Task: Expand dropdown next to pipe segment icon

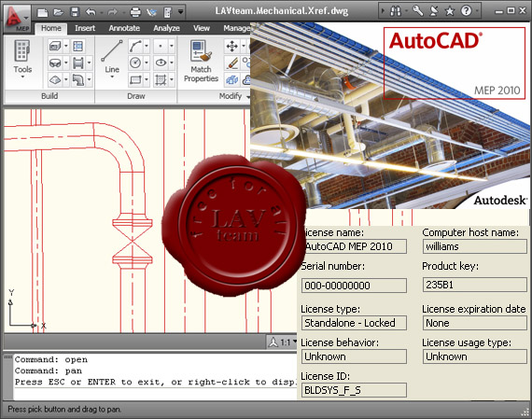Action: (89, 63)
